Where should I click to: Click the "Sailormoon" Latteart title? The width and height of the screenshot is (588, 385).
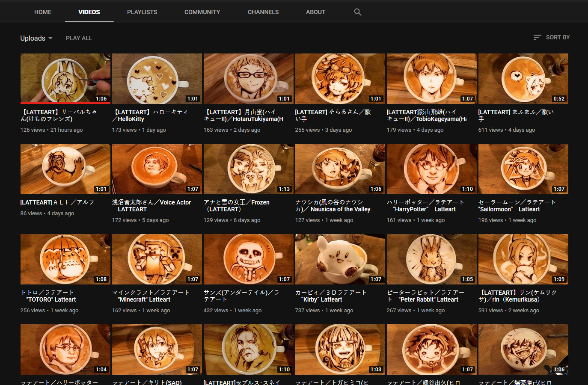(517, 206)
